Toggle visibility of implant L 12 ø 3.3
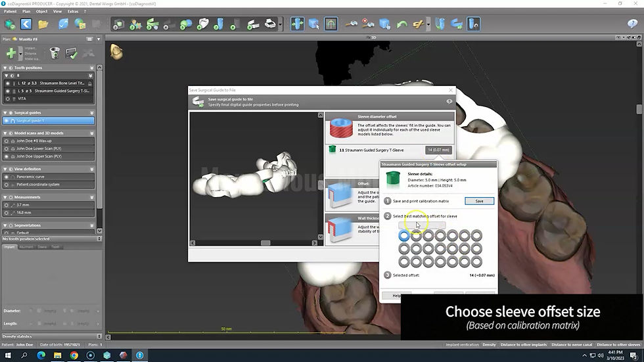This screenshot has width=644, height=362. coord(7,83)
